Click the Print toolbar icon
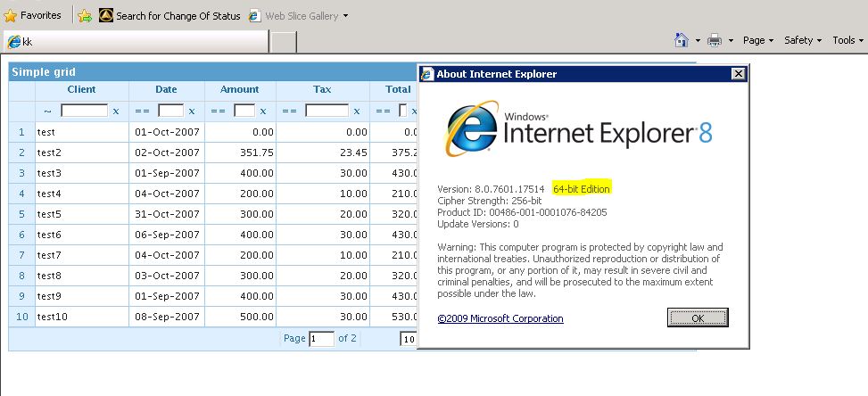The height and width of the screenshot is (396, 868). [x=715, y=40]
